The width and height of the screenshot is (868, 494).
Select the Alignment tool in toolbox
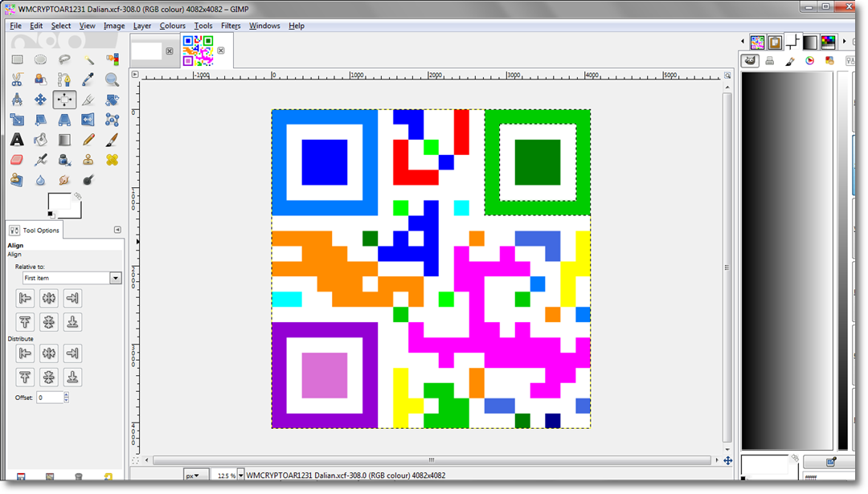click(64, 100)
